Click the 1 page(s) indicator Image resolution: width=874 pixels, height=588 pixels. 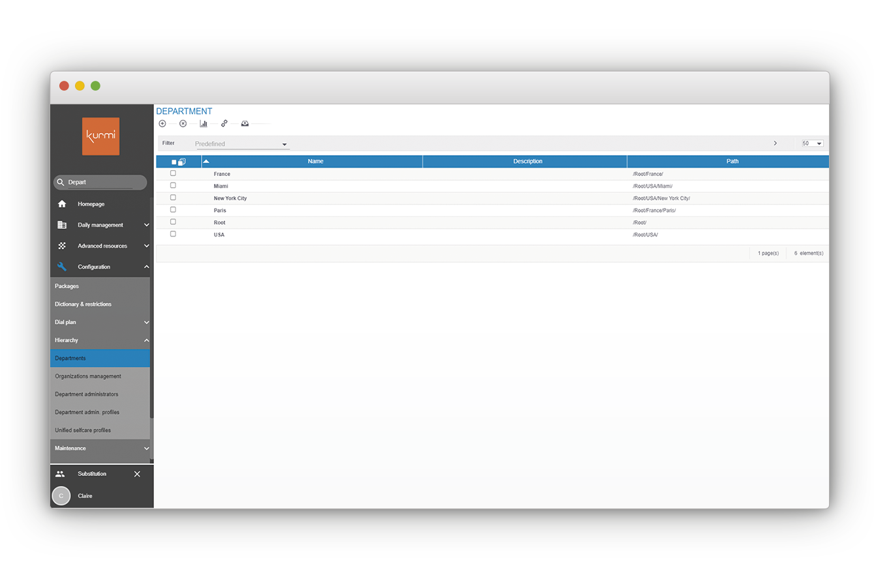click(768, 253)
